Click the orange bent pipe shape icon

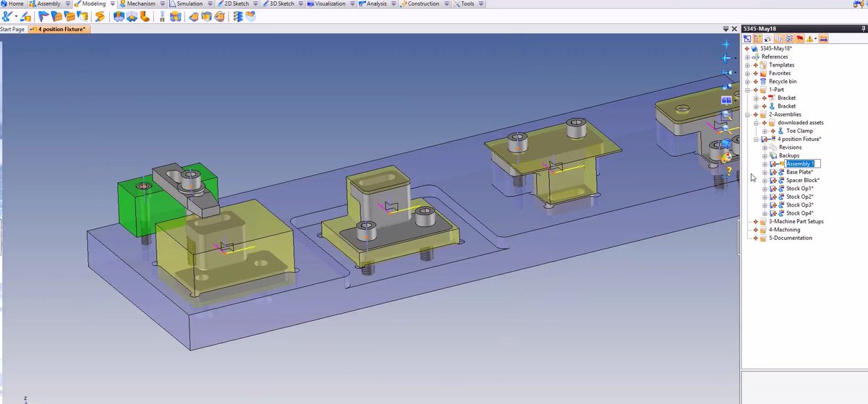145,16
